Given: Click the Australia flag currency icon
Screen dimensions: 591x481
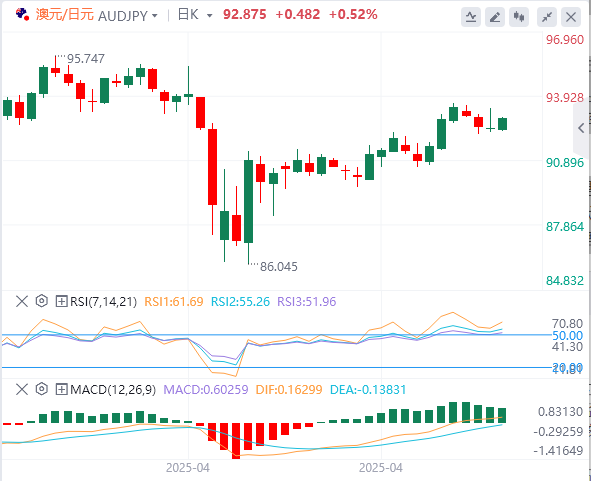Looking at the screenshot, I should click(x=22, y=15).
